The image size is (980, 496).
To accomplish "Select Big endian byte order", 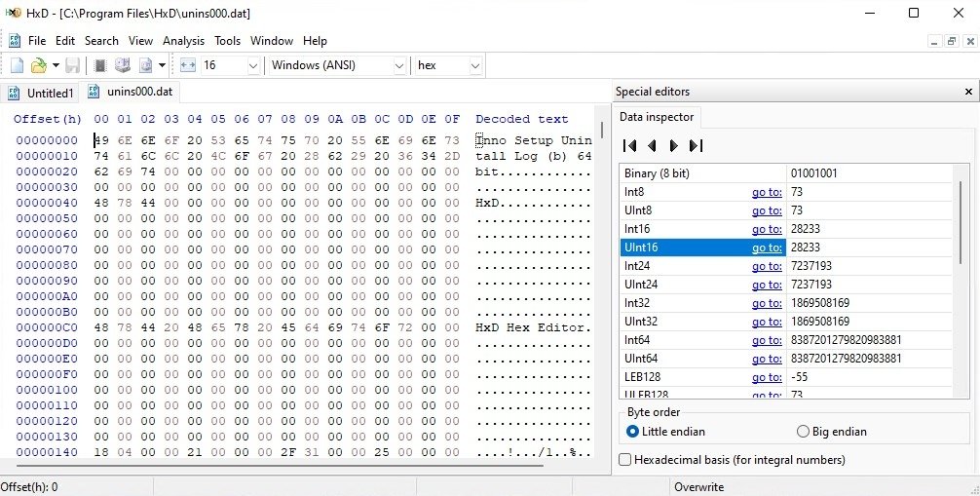I will click(832, 432).
